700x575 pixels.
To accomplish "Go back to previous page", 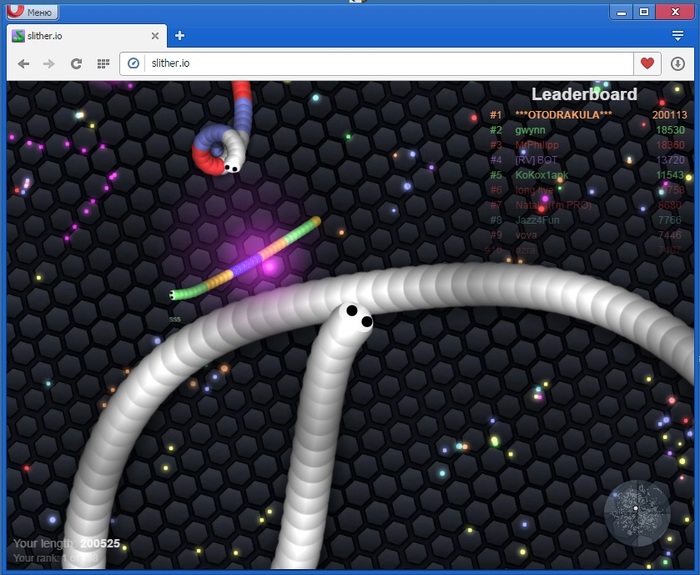I will coord(24,64).
